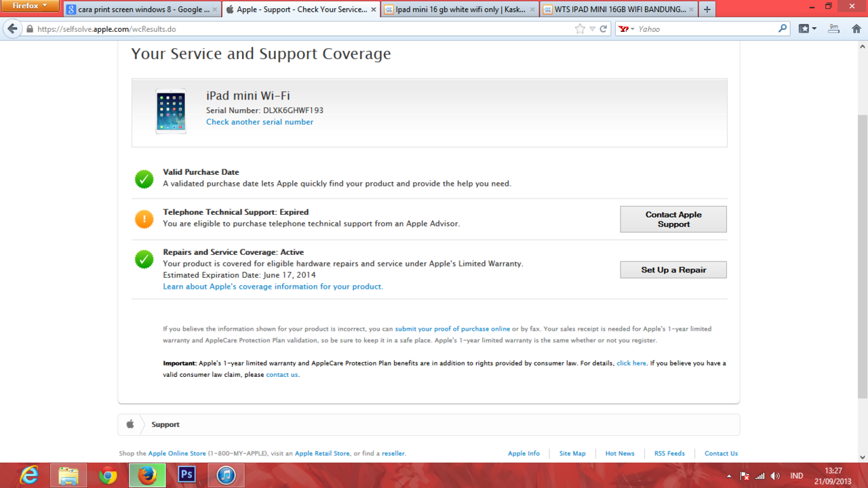
Task: Close the 'Ipad mini 16 gb white' tab
Action: [532, 9]
